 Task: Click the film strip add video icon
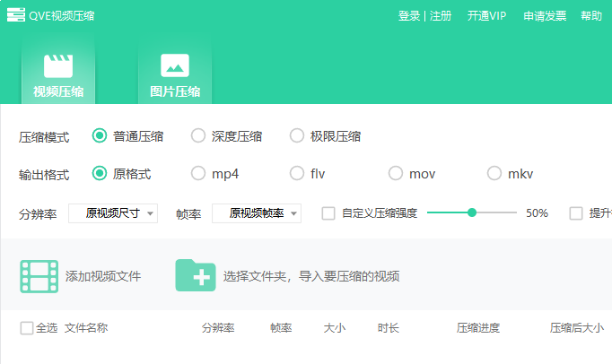pyautogui.click(x=39, y=276)
